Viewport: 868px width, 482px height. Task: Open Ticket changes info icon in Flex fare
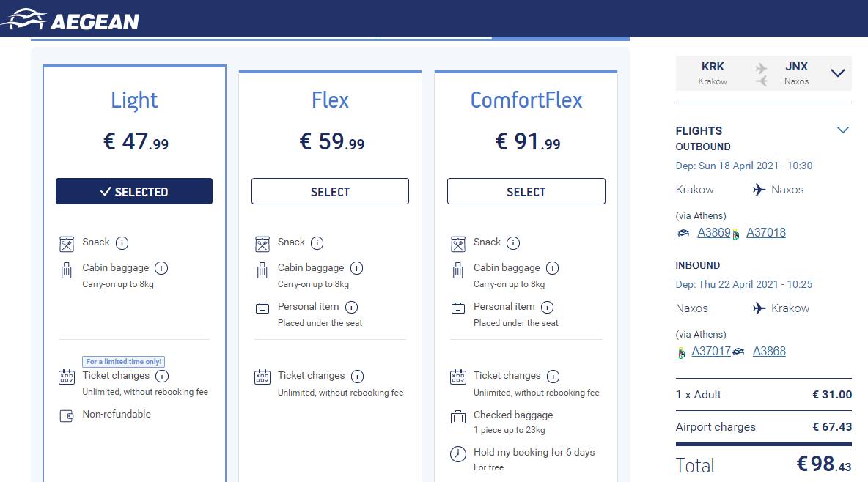click(x=358, y=377)
